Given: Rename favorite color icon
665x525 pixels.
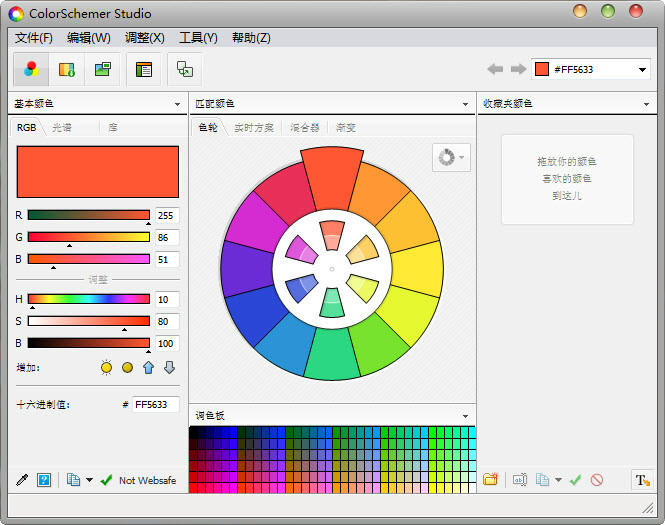Looking at the screenshot, I should (x=520, y=480).
